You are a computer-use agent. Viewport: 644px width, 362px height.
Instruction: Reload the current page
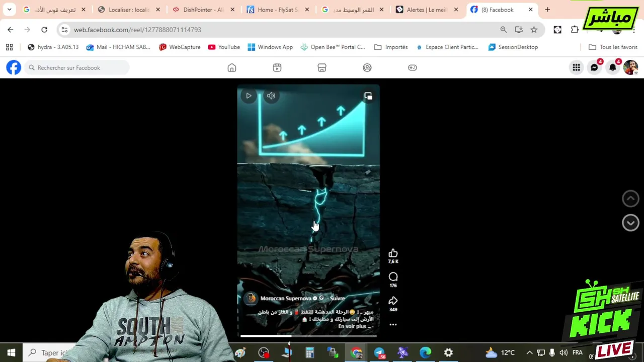44,30
